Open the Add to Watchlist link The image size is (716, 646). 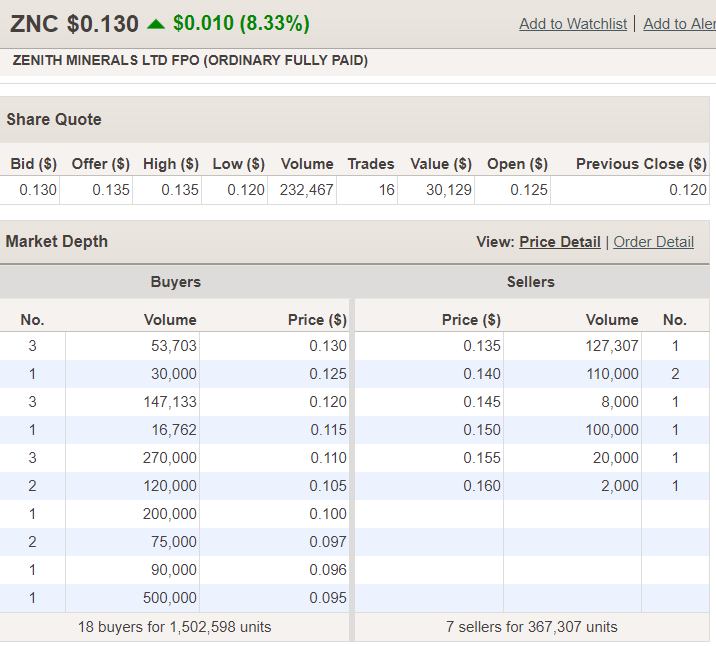pos(573,24)
